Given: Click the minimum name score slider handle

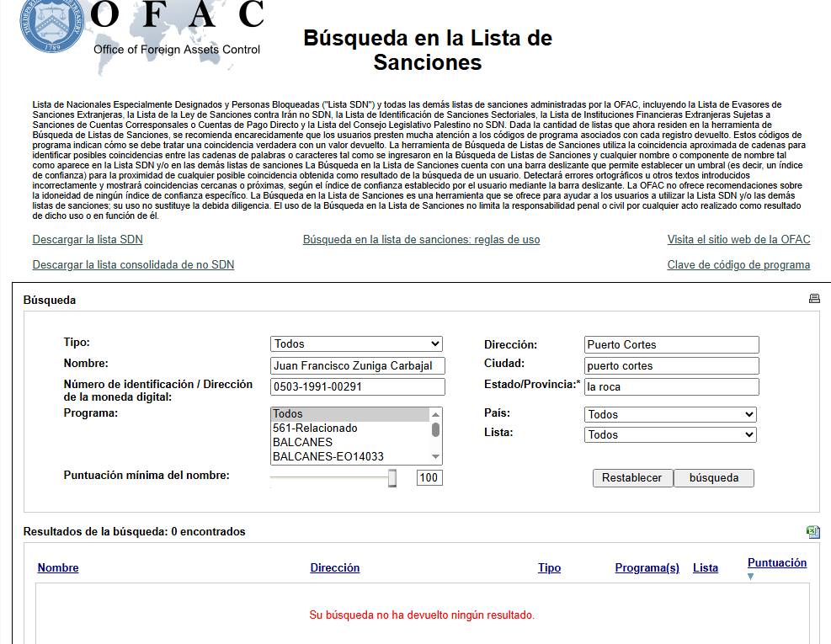Looking at the screenshot, I should [x=392, y=478].
